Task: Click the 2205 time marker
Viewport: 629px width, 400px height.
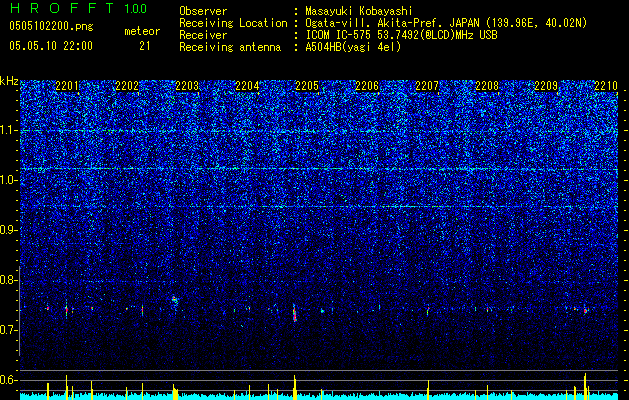Action: point(307,86)
